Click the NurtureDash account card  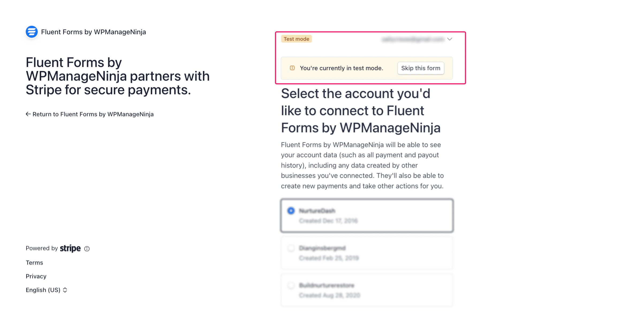(x=367, y=215)
